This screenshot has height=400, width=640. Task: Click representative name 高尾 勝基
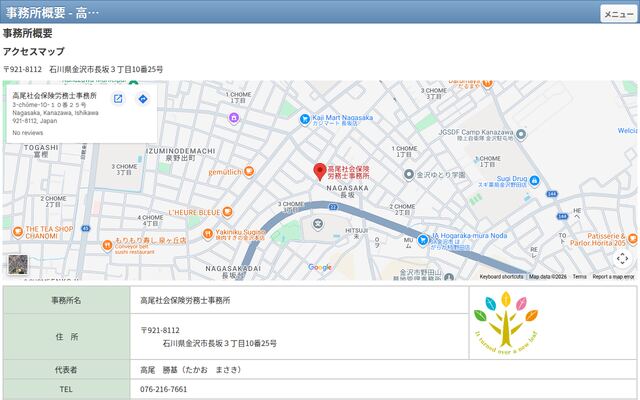[191, 370]
